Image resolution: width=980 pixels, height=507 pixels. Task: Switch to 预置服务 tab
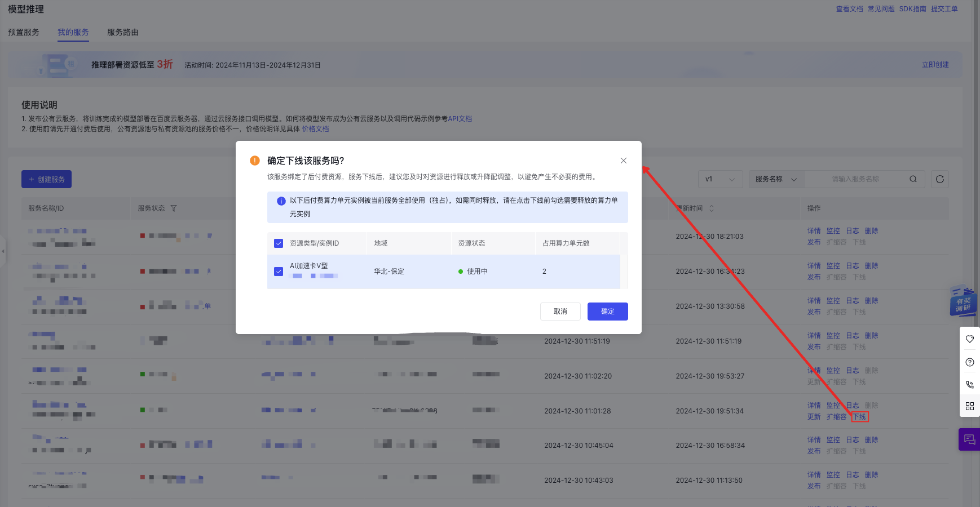coord(24,32)
